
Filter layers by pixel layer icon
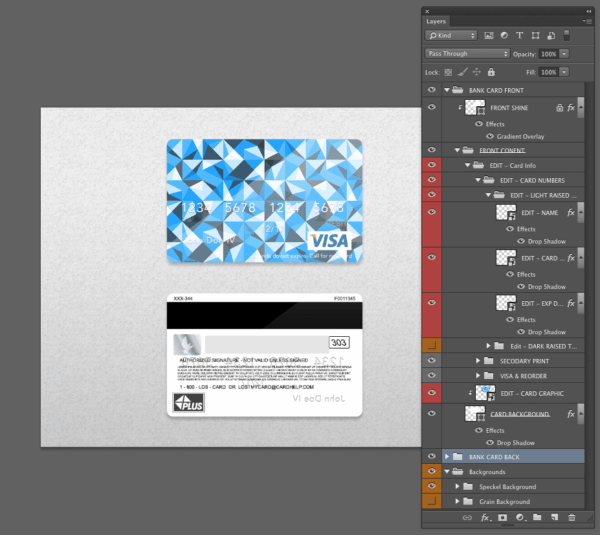click(489, 36)
